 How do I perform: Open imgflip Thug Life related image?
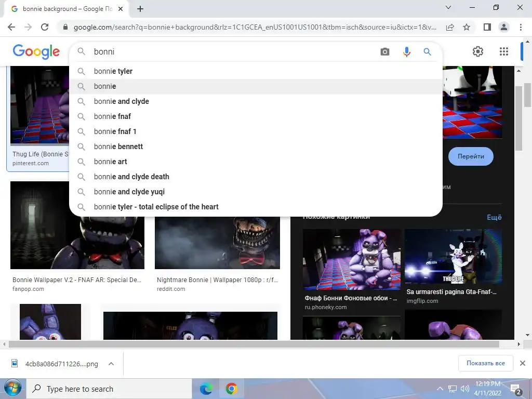pyautogui.click(x=453, y=257)
